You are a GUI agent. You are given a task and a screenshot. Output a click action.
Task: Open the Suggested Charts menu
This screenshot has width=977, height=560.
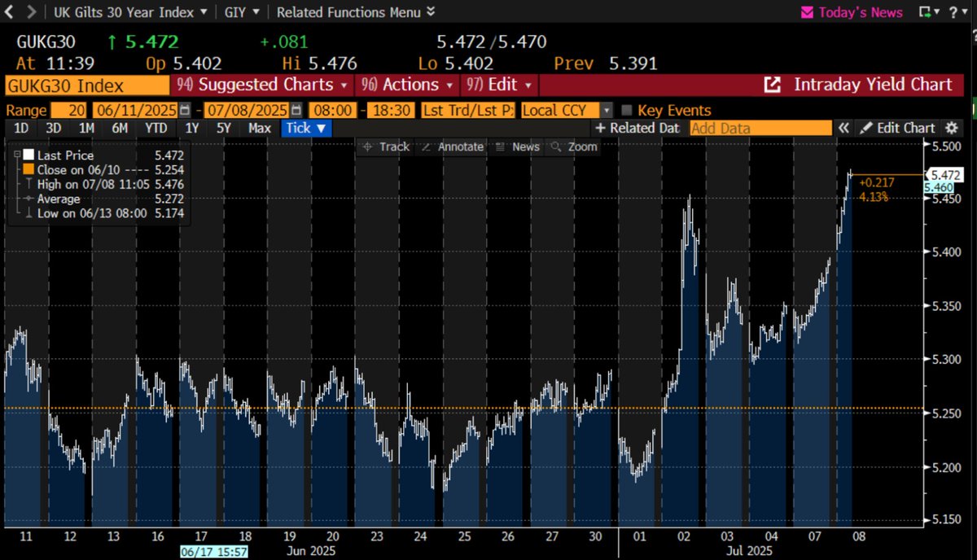[263, 85]
